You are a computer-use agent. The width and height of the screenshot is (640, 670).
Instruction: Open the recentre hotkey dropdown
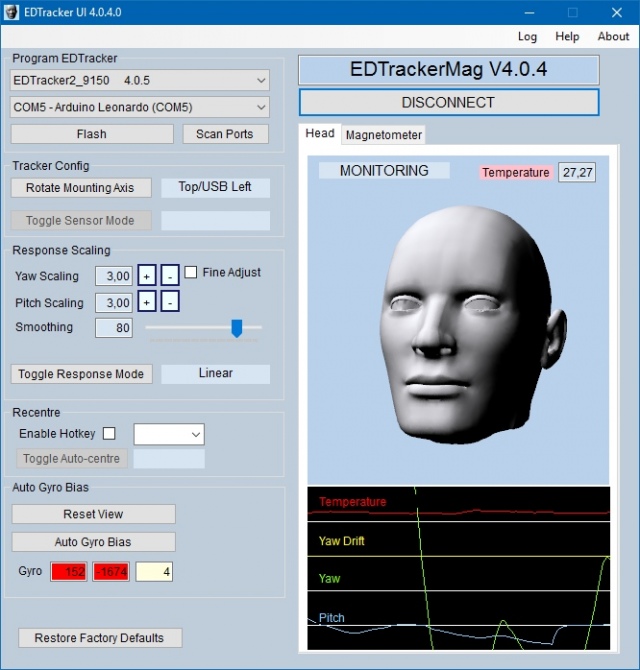[169, 435]
